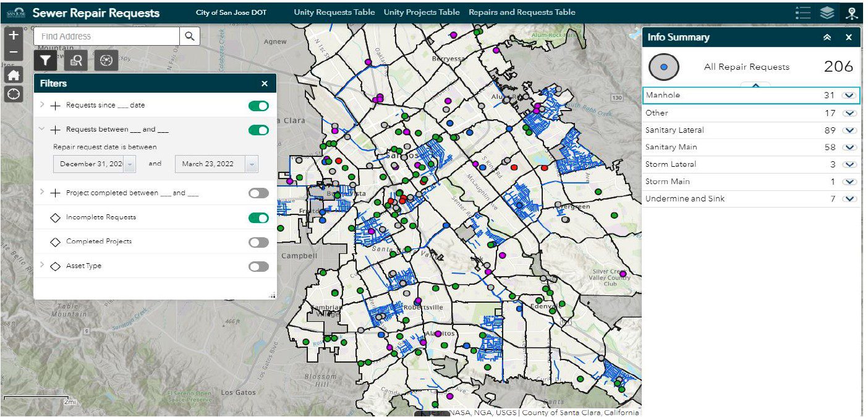
Task: Click the San Jose city logo
Action: point(15,12)
